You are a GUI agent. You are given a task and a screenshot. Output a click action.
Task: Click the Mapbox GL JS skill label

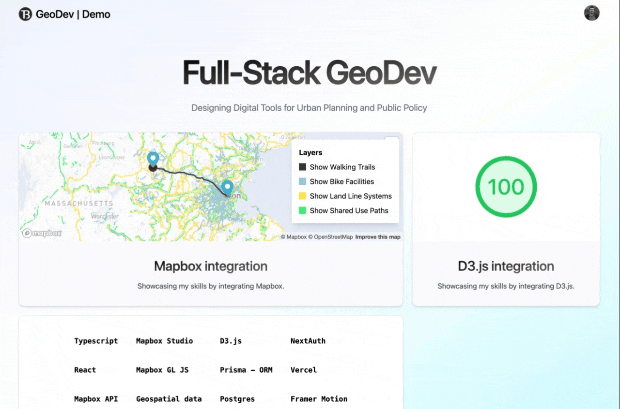pyautogui.click(x=162, y=370)
